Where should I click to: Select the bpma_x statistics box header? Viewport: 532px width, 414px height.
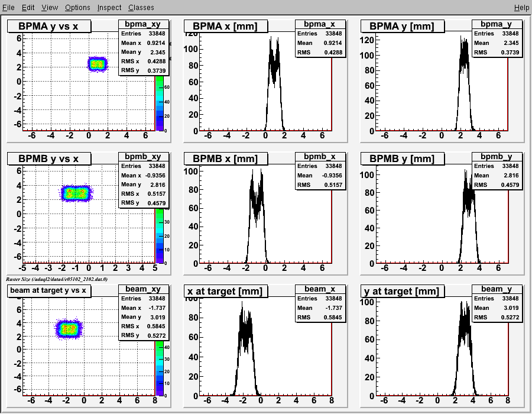[320, 24]
